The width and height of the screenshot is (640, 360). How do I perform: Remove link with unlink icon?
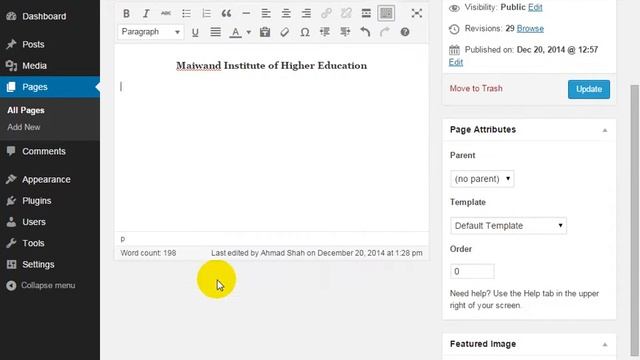coord(346,13)
